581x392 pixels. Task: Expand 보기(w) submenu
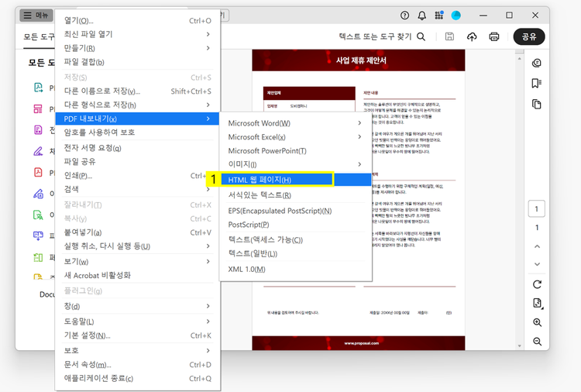click(137, 262)
